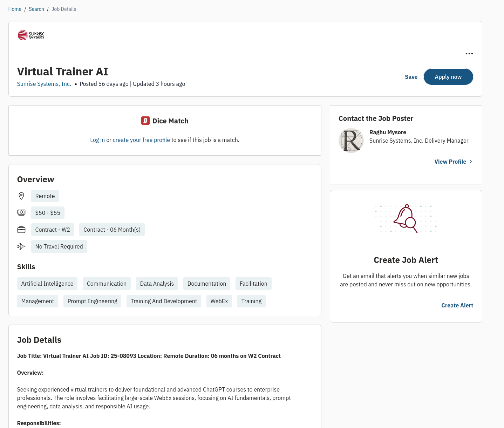Click the $50 - $55 pay tag
This screenshot has width=504, height=428.
(x=48, y=213)
